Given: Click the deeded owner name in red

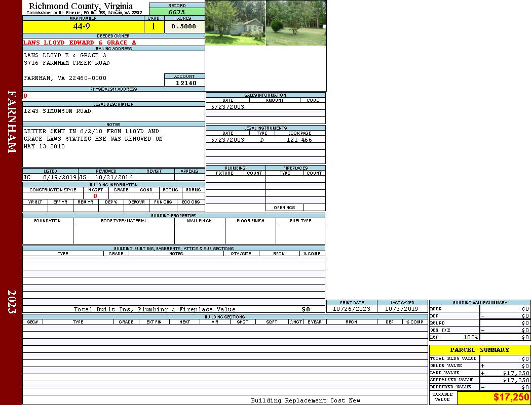Looking at the screenshot, I should 80,43.
